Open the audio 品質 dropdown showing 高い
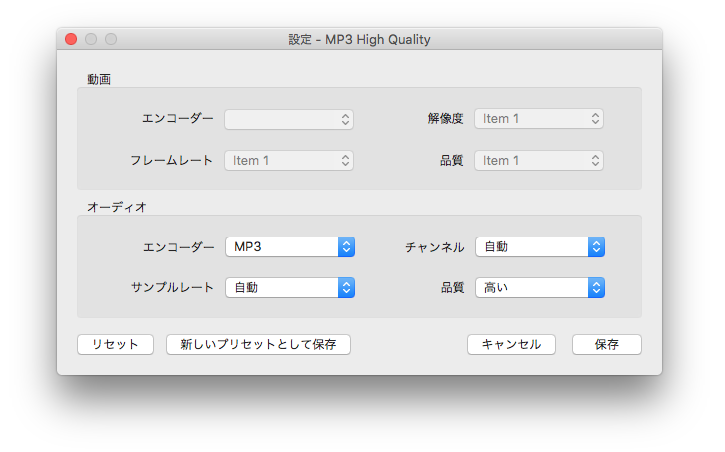725x452 pixels. click(540, 287)
